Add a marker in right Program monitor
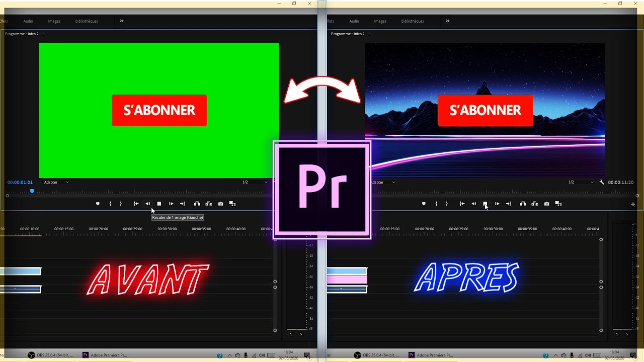 (424, 204)
